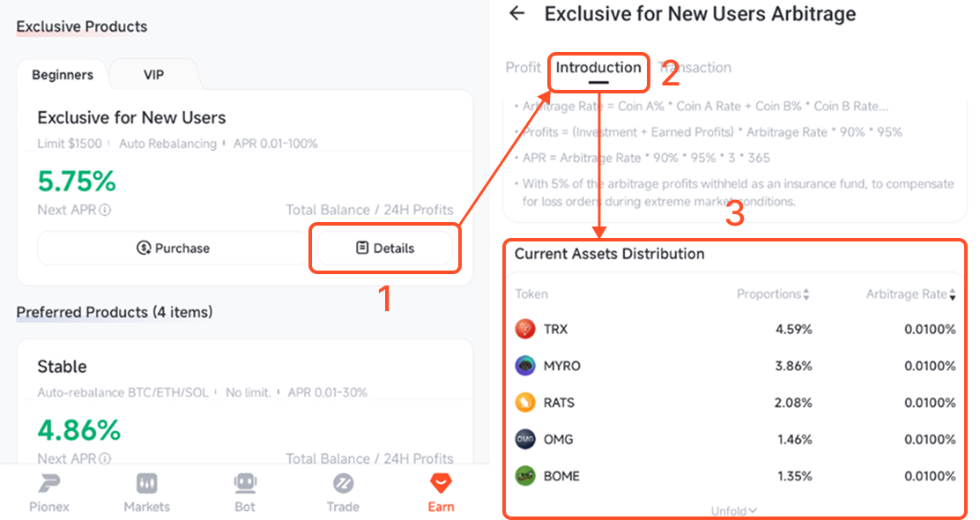The width and height of the screenshot is (980, 520).
Task: Sort by Arbitrage Rate column arrows
Action: 952,294
